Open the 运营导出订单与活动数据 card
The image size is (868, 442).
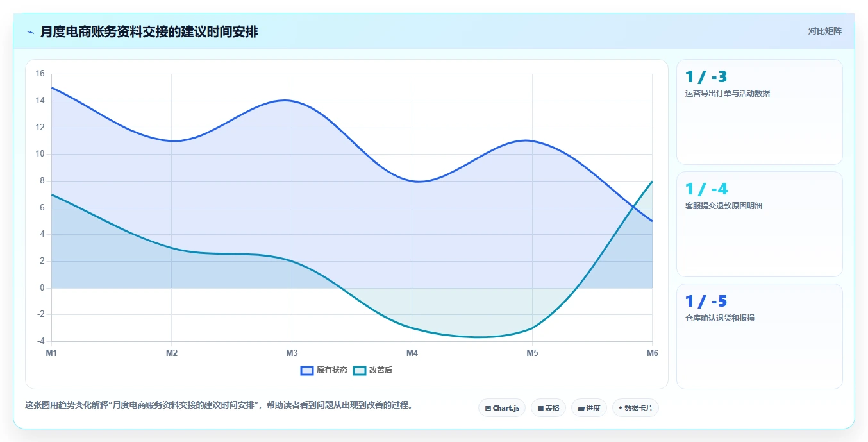[759, 112]
